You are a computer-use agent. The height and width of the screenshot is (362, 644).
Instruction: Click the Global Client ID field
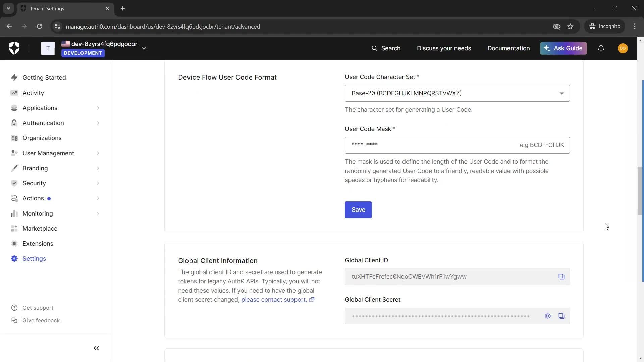pyautogui.click(x=457, y=277)
